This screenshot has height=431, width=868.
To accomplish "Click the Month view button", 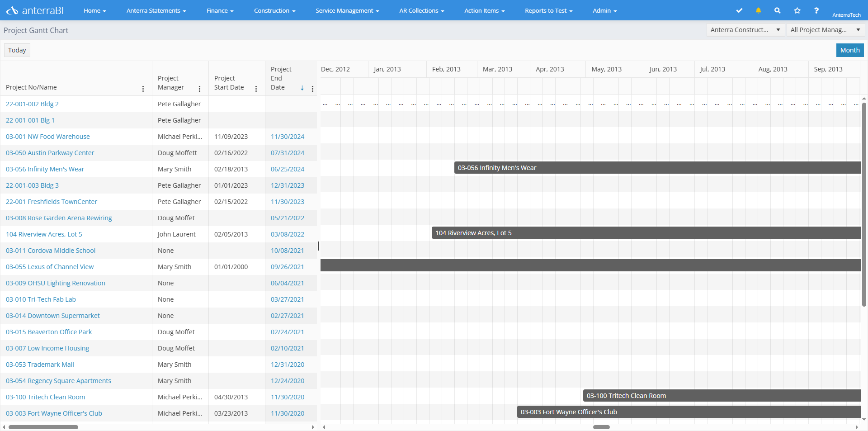I will [x=850, y=50].
